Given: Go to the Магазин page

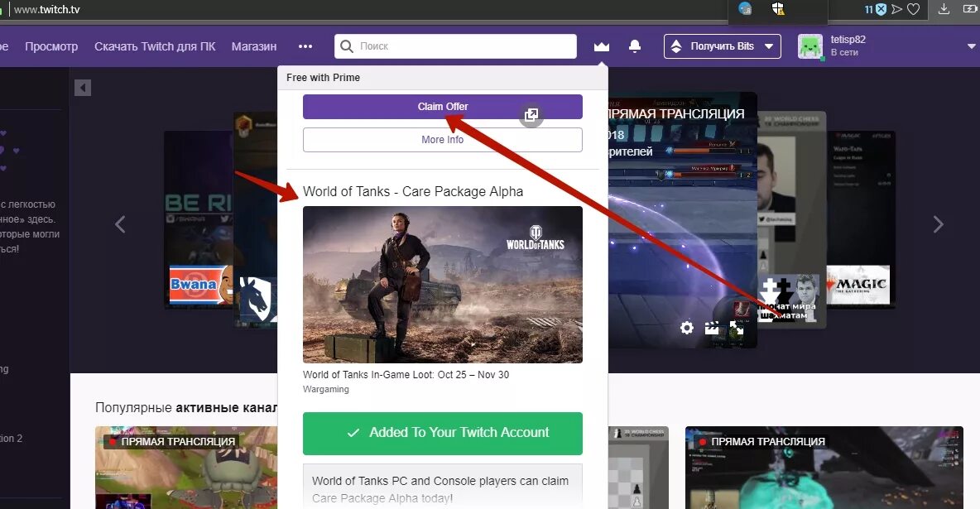Looking at the screenshot, I should tap(254, 46).
